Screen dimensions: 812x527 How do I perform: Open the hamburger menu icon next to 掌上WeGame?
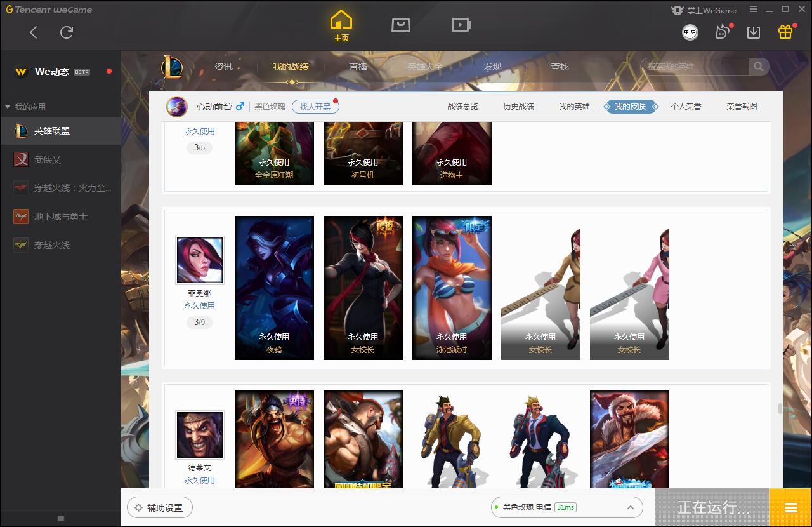pyautogui.click(x=754, y=10)
